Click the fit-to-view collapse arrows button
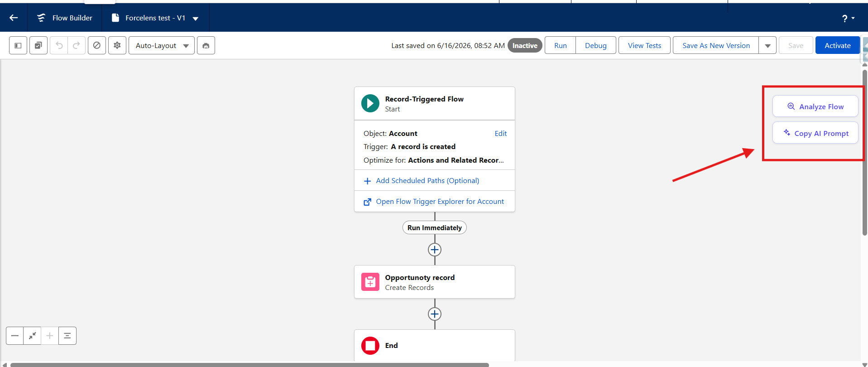Screen dimensions: 868x367 click(x=32, y=336)
